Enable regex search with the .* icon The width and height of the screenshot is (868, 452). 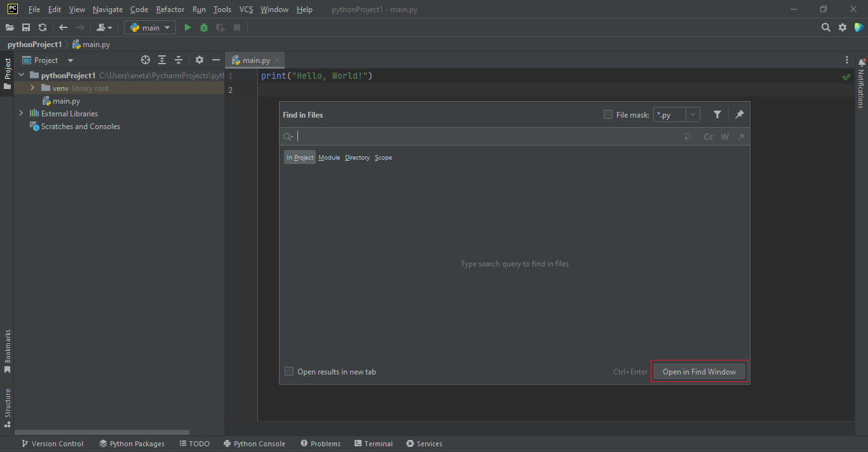click(x=741, y=136)
